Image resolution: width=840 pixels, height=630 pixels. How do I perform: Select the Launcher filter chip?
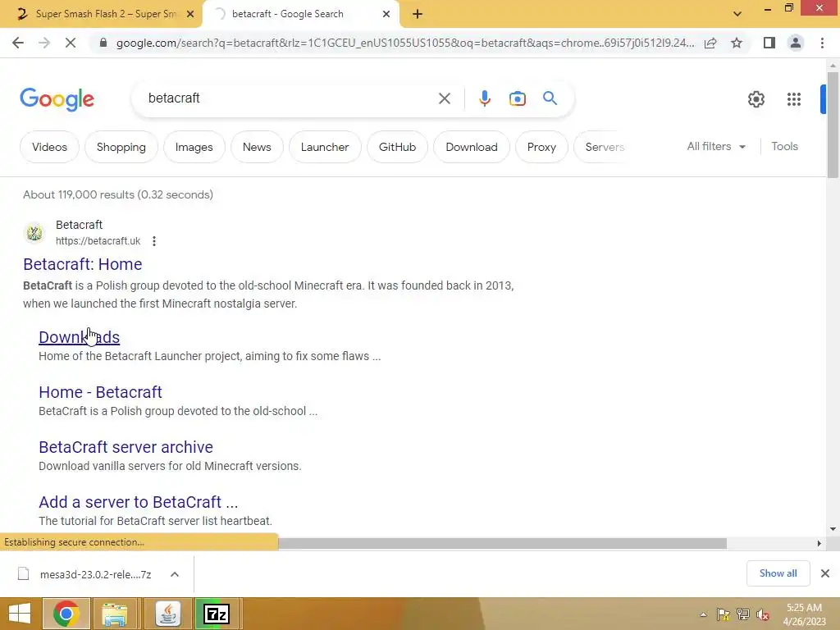(325, 147)
